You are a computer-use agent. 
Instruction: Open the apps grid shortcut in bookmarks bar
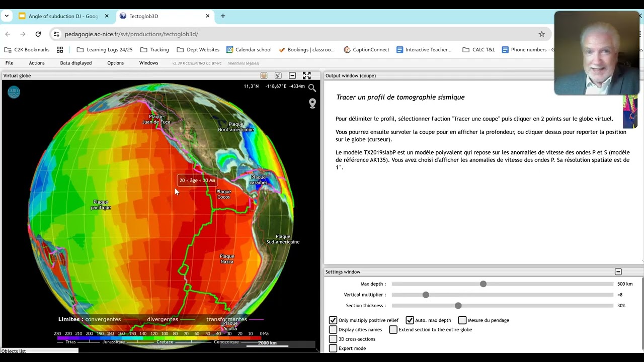click(60, 50)
